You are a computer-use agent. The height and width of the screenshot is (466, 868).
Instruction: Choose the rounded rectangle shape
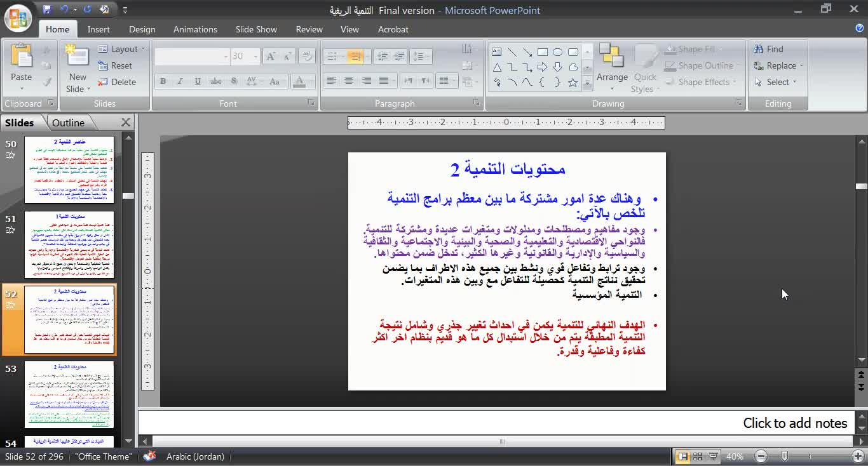click(x=573, y=52)
